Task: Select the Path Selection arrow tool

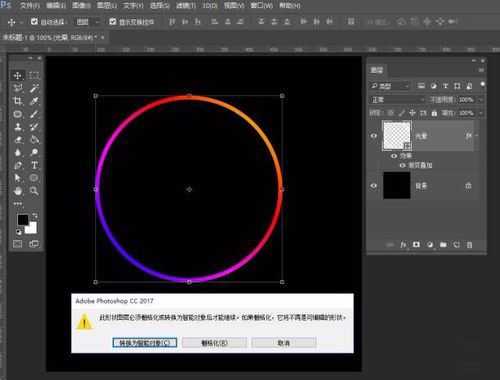Action: coord(18,178)
